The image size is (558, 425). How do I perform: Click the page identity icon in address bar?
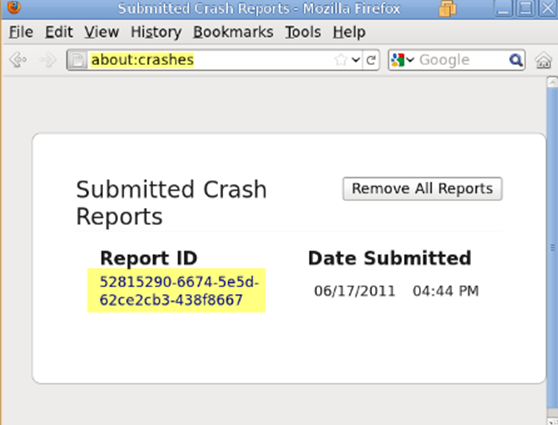click(78, 60)
